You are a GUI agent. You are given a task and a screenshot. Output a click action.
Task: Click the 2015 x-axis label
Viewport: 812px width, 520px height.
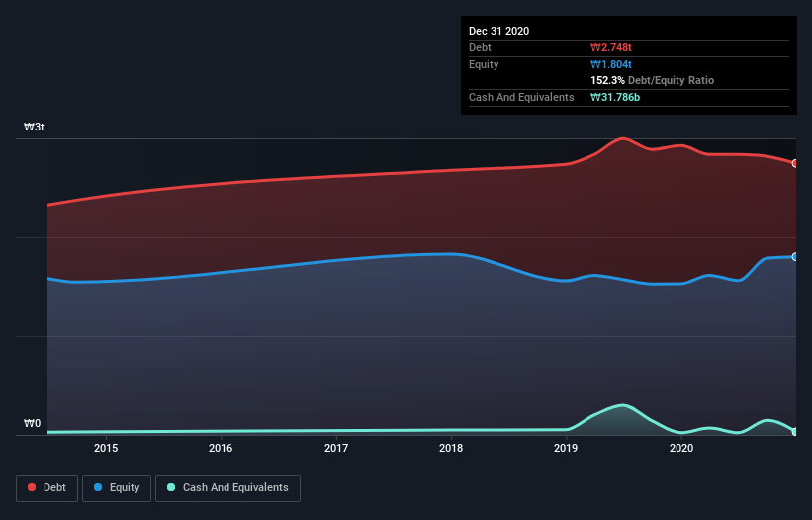[106, 448]
